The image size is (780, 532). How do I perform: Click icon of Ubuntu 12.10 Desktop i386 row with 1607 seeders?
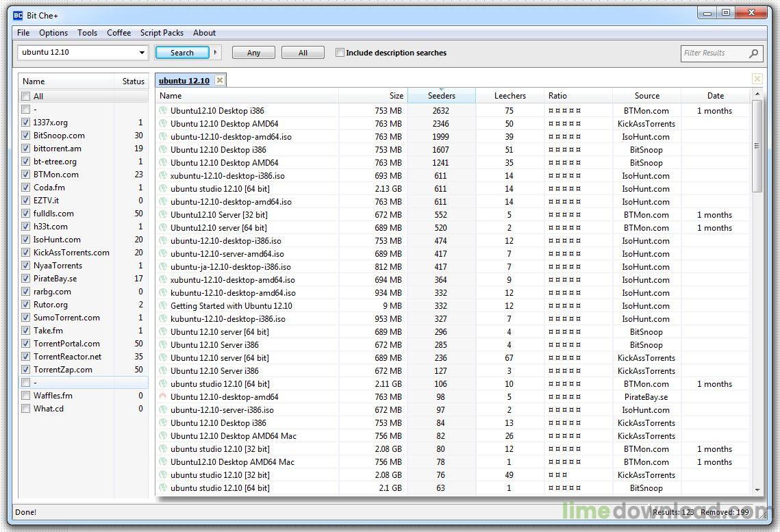pyautogui.click(x=163, y=150)
